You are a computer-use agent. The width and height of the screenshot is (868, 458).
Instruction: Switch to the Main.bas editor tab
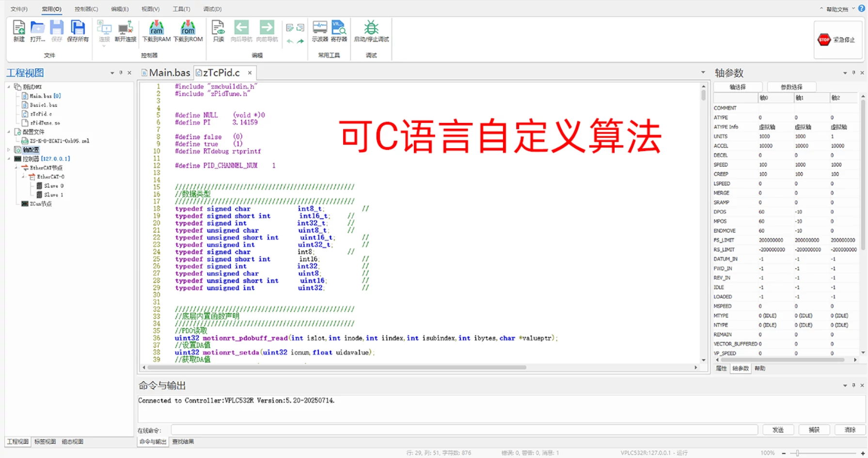click(166, 73)
